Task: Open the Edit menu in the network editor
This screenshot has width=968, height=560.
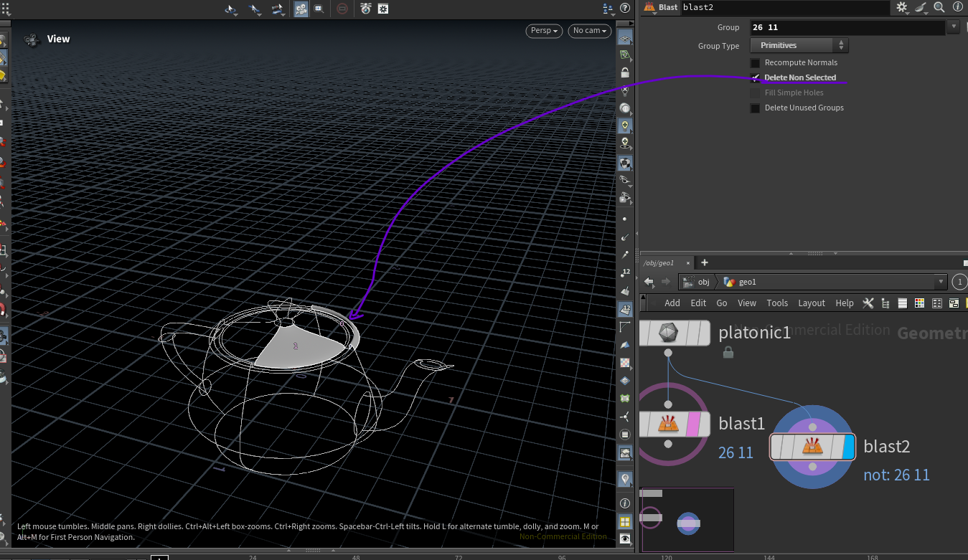Action: coord(698,303)
